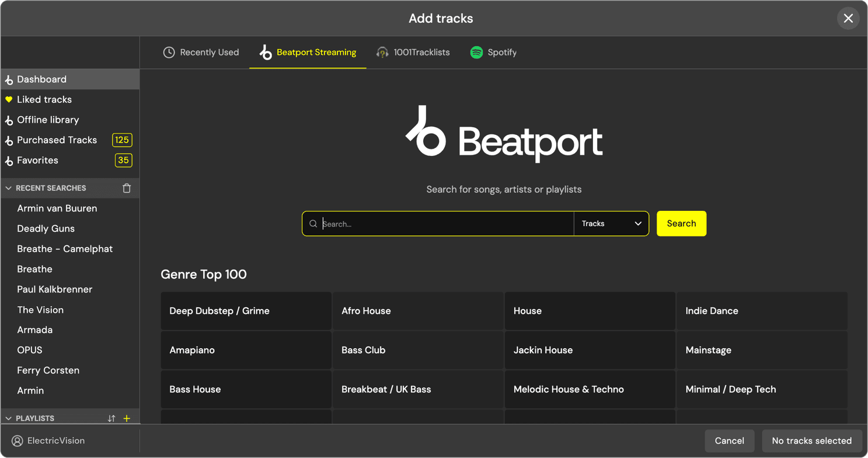The height and width of the screenshot is (458, 868).
Task: Collapse the Playlists section
Action: point(8,418)
